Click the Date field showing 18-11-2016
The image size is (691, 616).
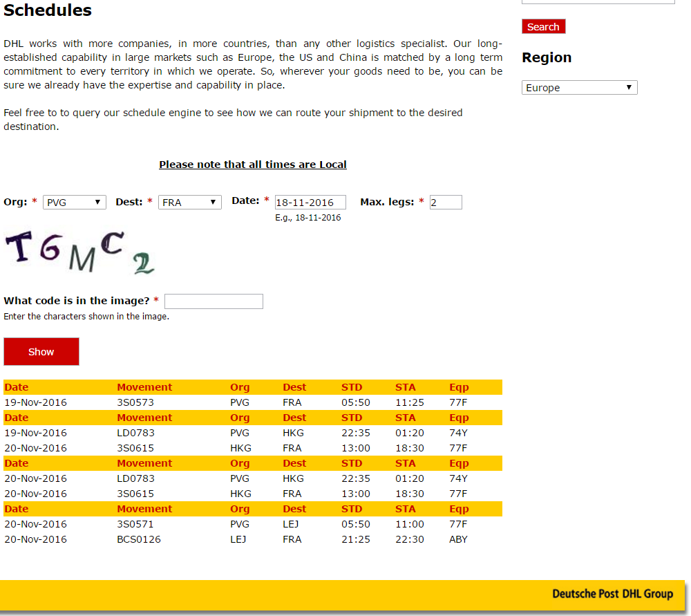click(x=310, y=203)
